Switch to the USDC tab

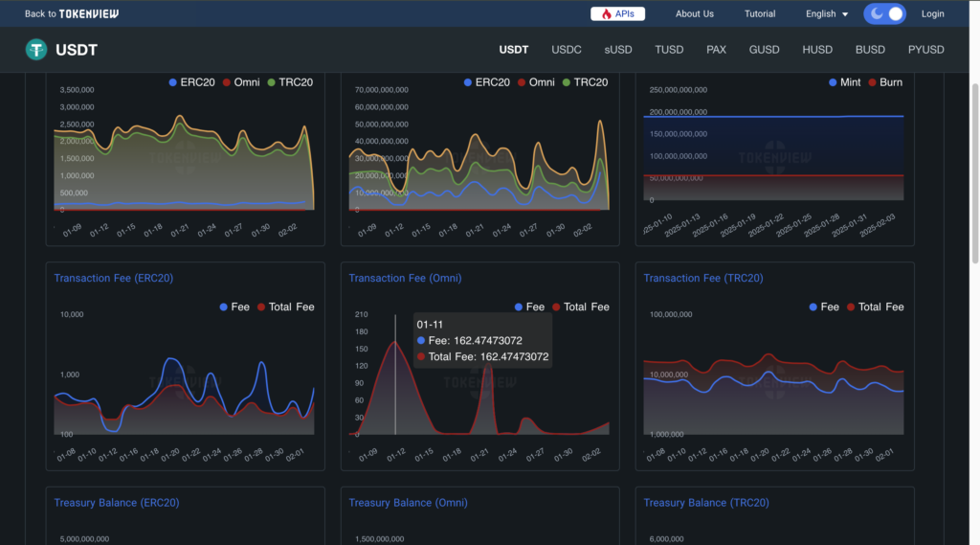567,50
